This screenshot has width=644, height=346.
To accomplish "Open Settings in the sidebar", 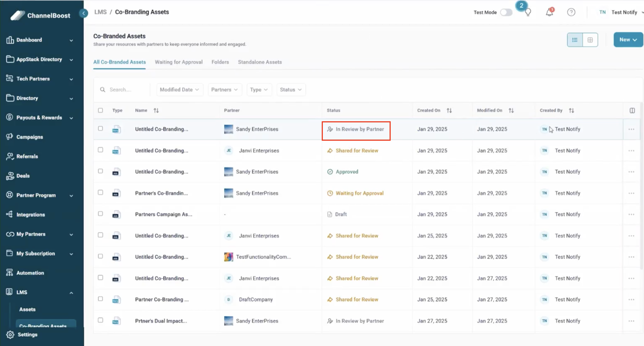I will 27,335.
